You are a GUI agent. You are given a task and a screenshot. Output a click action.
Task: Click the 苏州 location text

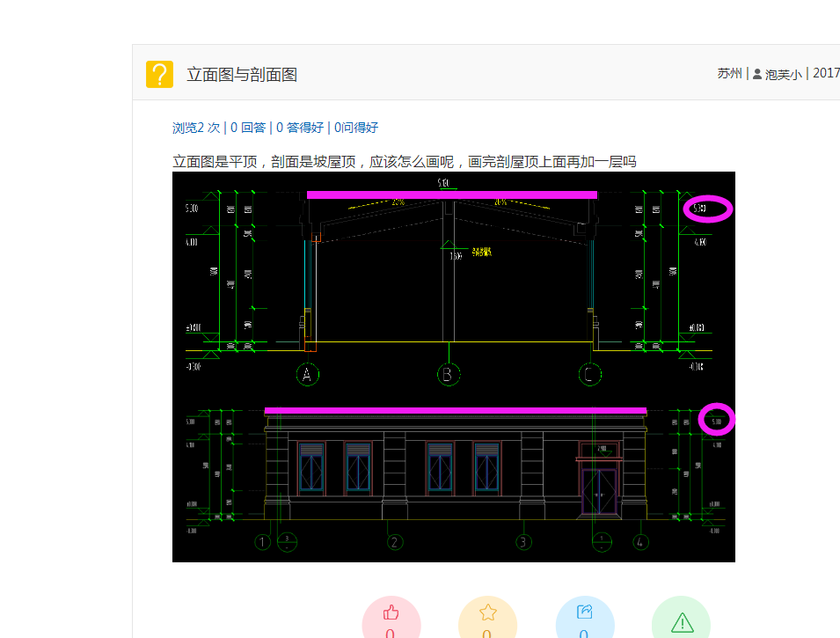coord(730,73)
